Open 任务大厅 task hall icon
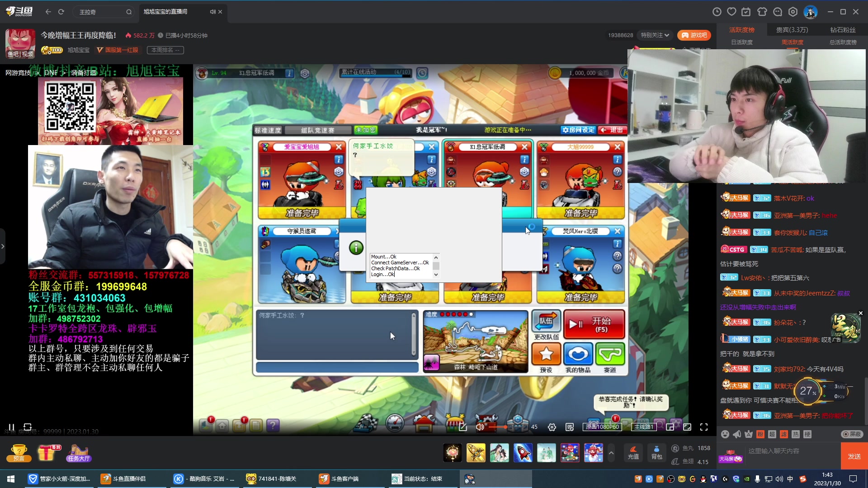This screenshot has height=488, width=868. 79,453
